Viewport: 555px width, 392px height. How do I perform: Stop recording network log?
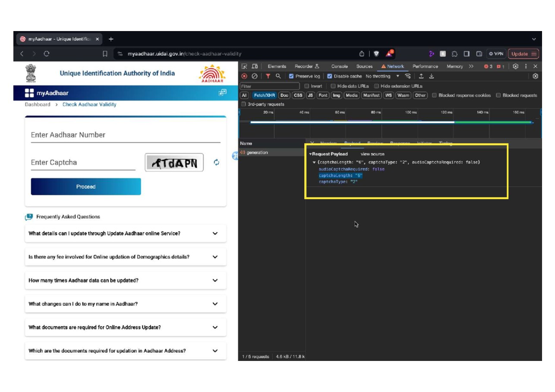coord(244,76)
